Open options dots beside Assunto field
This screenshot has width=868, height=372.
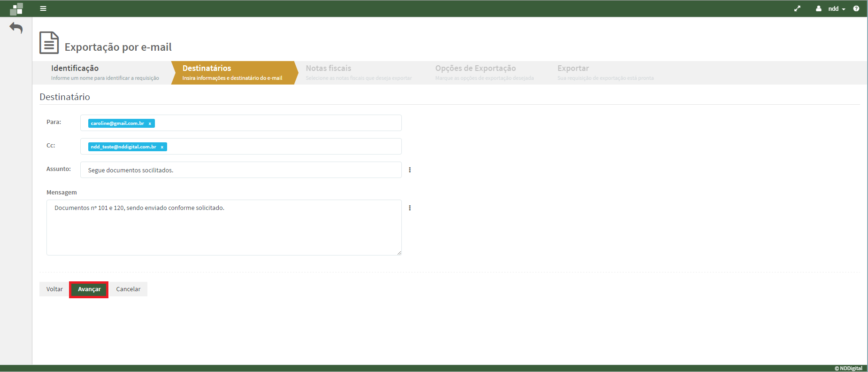(410, 170)
